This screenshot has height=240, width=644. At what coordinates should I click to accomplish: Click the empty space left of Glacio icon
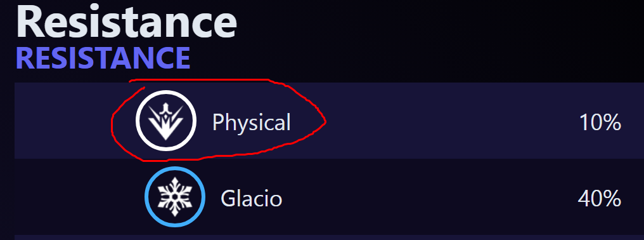pyautogui.click(x=78, y=197)
